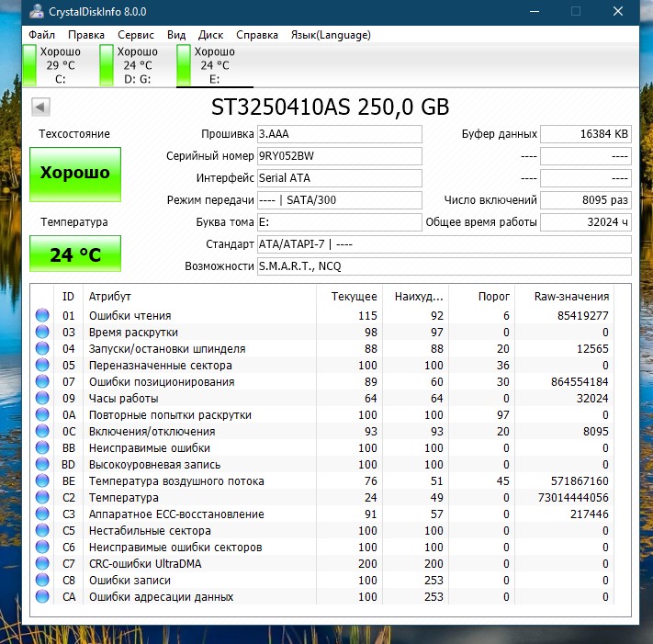Viewport: 653px width, 644px height.
Task: Click status circle for Высокоуровневая запись
Action: tap(42, 464)
